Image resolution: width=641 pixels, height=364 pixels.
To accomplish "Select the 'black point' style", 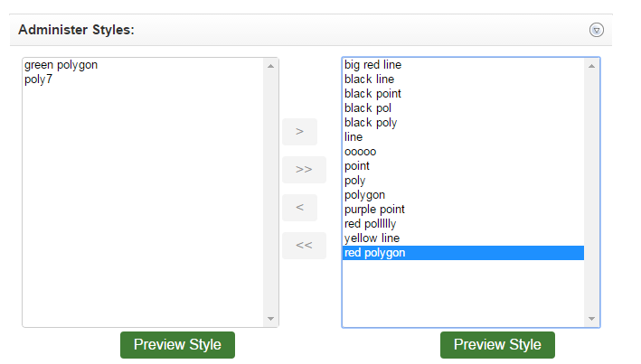I will click(x=372, y=94).
